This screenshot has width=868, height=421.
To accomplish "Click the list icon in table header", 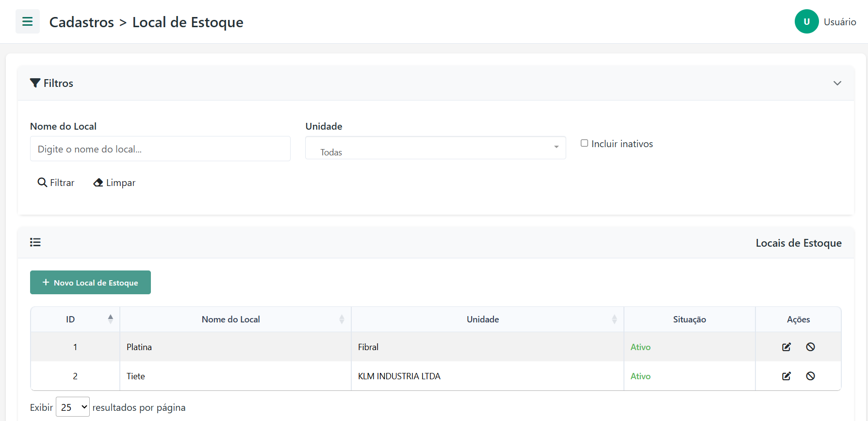I will (x=35, y=242).
